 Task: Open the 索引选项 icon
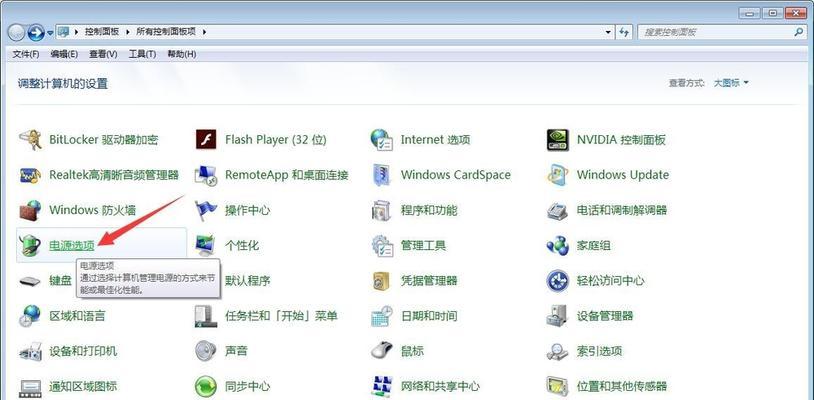(x=558, y=351)
